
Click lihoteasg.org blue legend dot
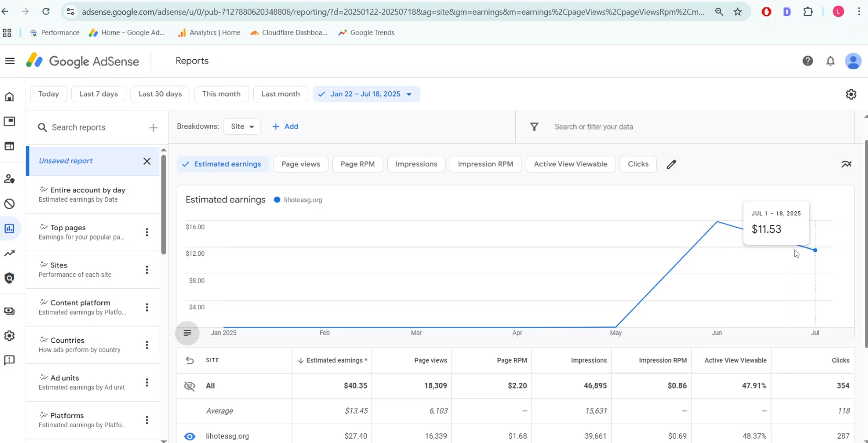click(277, 200)
